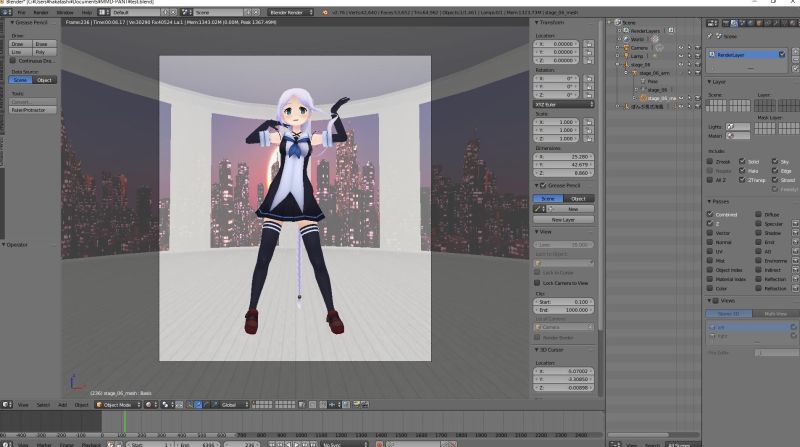800x447 pixels.
Task: Enable the Continuous Draw checkbox
Action: point(13,61)
